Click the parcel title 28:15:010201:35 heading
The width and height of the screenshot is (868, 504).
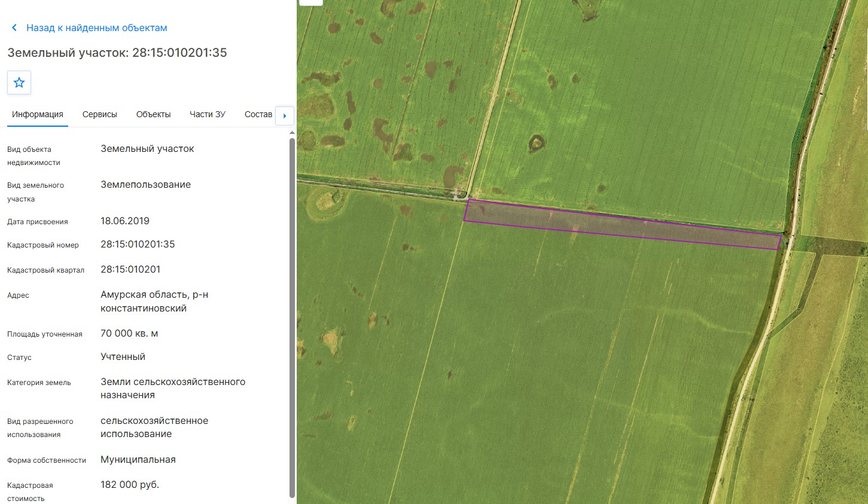(x=117, y=53)
